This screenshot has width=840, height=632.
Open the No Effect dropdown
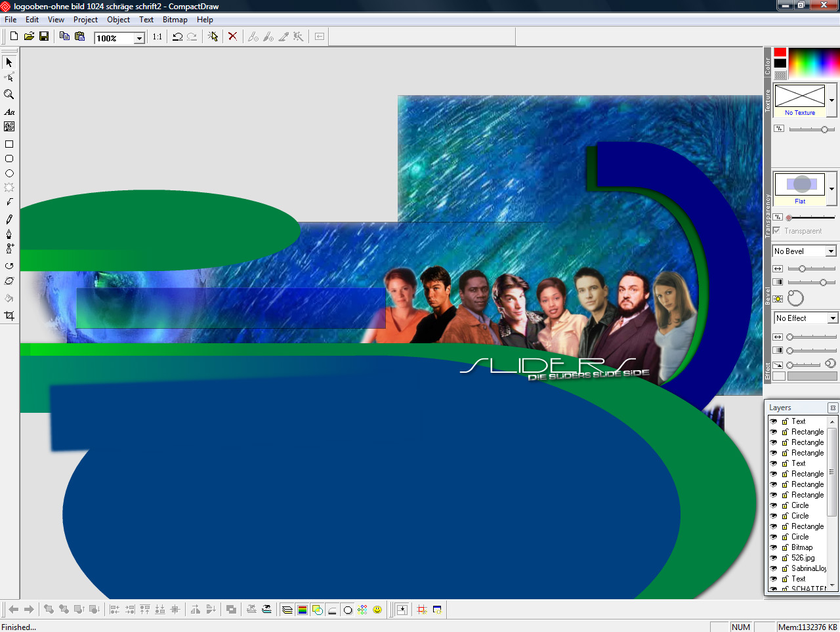coord(833,318)
